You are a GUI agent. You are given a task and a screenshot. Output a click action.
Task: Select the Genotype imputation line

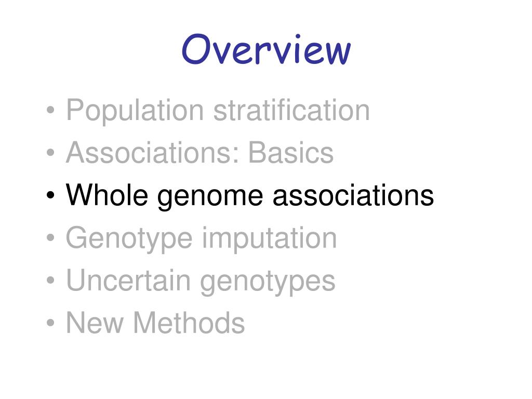point(201,238)
